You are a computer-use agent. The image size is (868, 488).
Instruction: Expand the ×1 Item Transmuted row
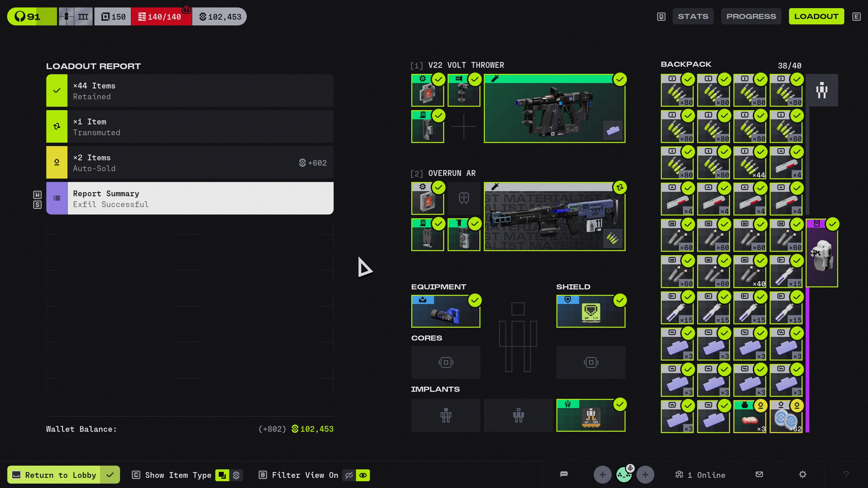click(x=190, y=127)
